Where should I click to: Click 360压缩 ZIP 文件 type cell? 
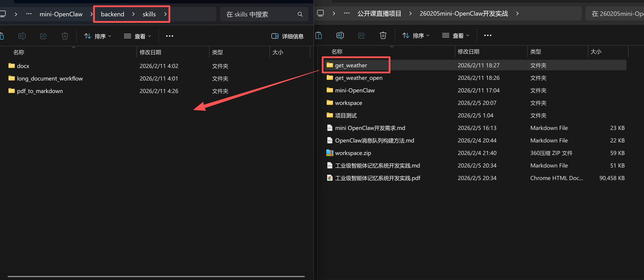551,153
